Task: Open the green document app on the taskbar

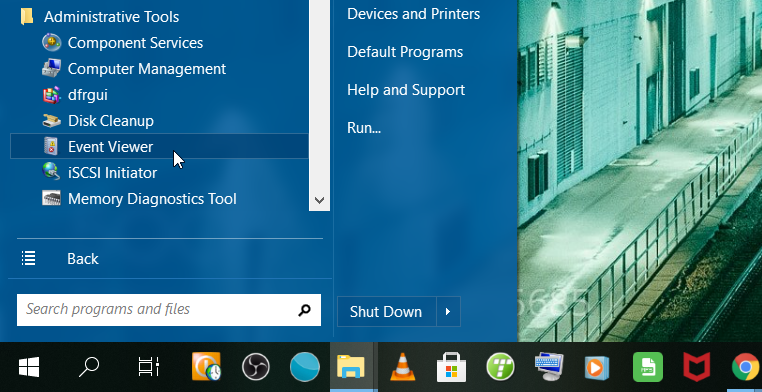Action: (x=648, y=367)
